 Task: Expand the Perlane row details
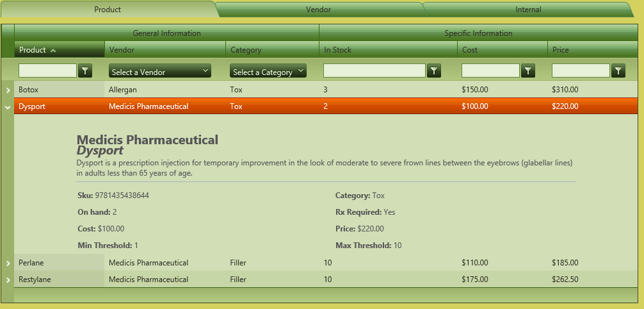(x=8, y=263)
